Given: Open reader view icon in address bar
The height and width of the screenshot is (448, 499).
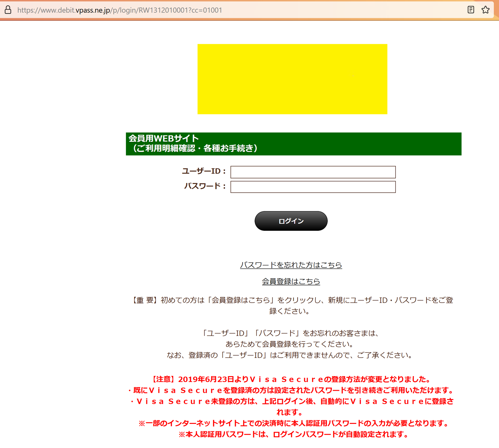Looking at the screenshot, I should coord(470,10).
